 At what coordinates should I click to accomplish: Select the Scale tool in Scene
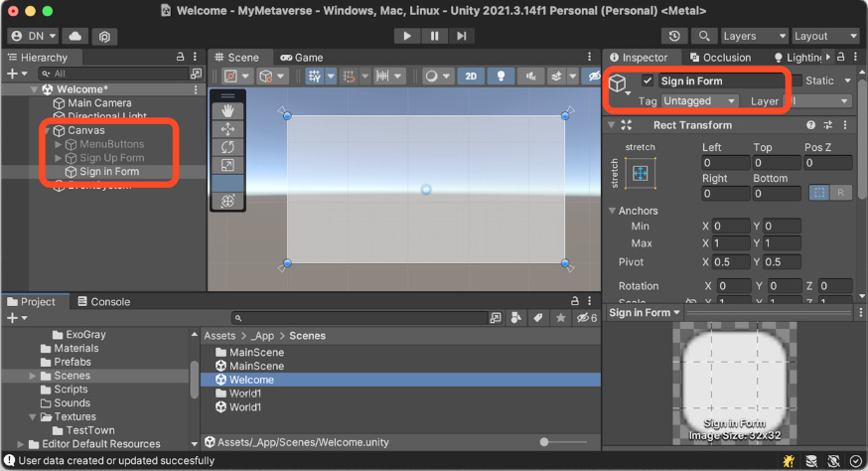pos(227,165)
